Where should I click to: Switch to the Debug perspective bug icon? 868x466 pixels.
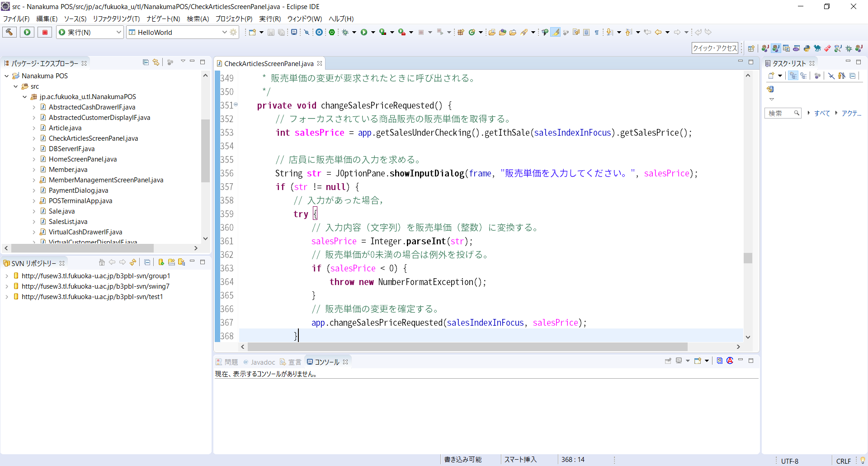pyautogui.click(x=849, y=48)
